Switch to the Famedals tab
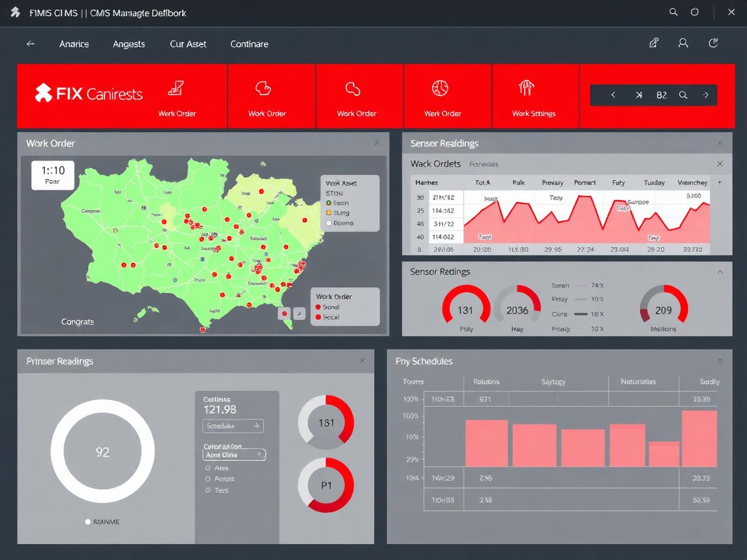This screenshot has height=560, width=747. [484, 164]
